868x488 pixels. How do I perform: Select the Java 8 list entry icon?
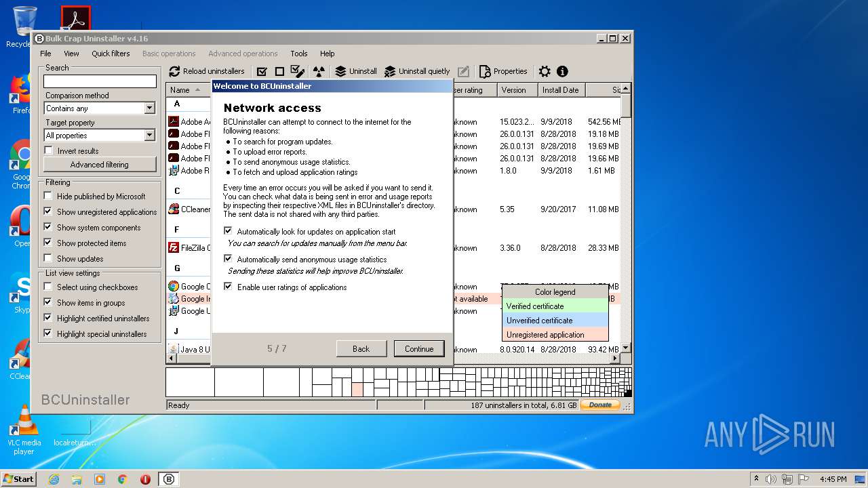pyautogui.click(x=174, y=350)
